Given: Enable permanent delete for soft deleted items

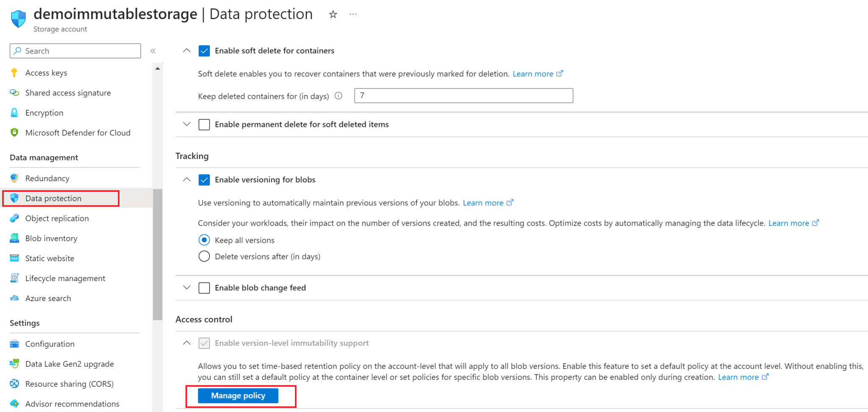Looking at the screenshot, I should point(204,124).
